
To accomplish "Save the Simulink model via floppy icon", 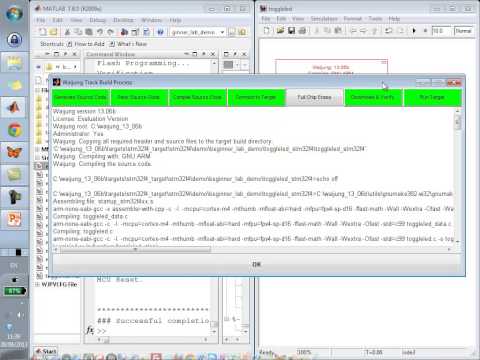I will 291,31.
